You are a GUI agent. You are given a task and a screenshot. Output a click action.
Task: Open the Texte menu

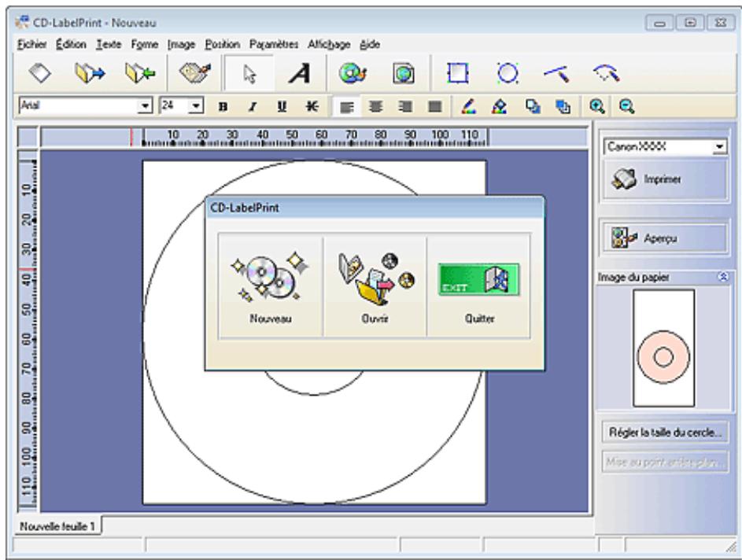point(109,45)
